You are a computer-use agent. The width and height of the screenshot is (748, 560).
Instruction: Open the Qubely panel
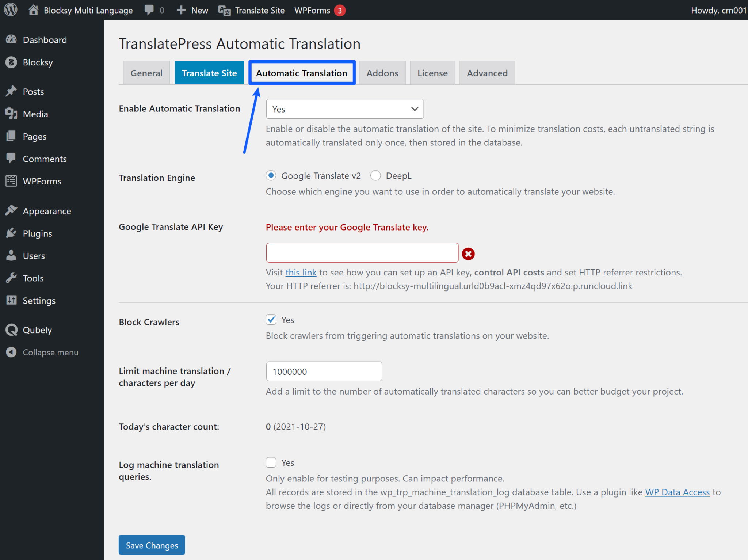37,330
